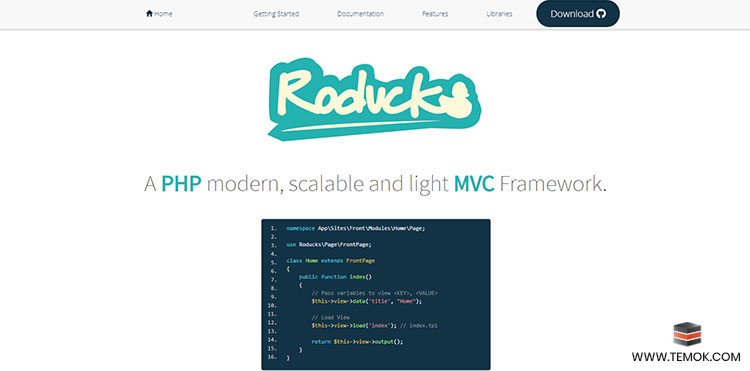Go to the Documentation section
The image size is (750, 371).
pos(360,14)
